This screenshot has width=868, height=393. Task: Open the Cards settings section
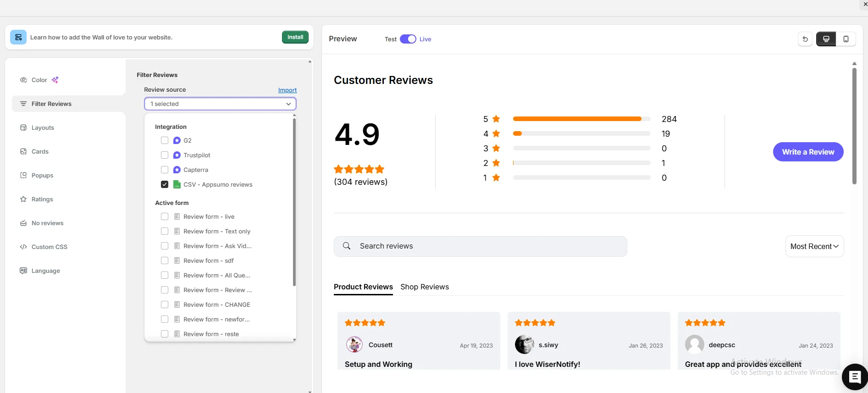[x=69, y=151]
